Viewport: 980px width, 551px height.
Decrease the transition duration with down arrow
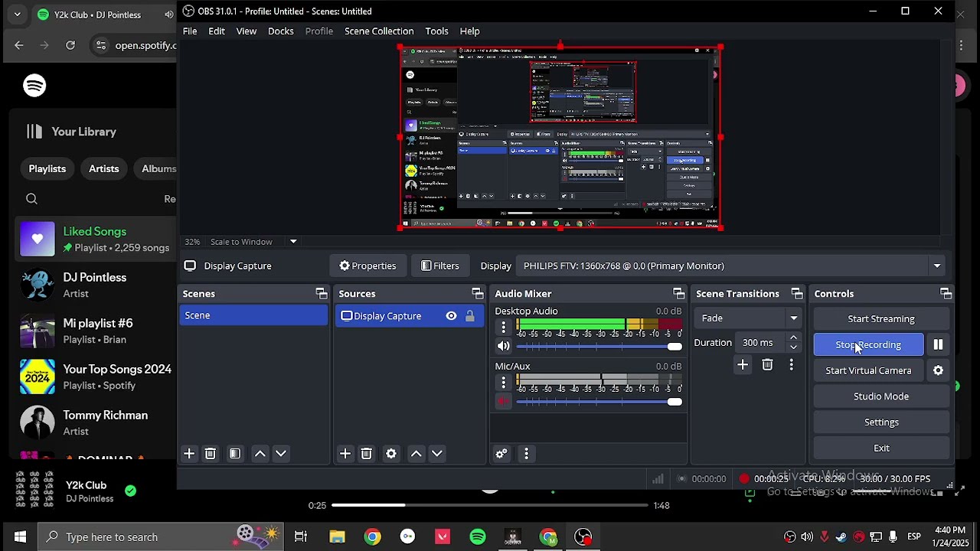793,347
